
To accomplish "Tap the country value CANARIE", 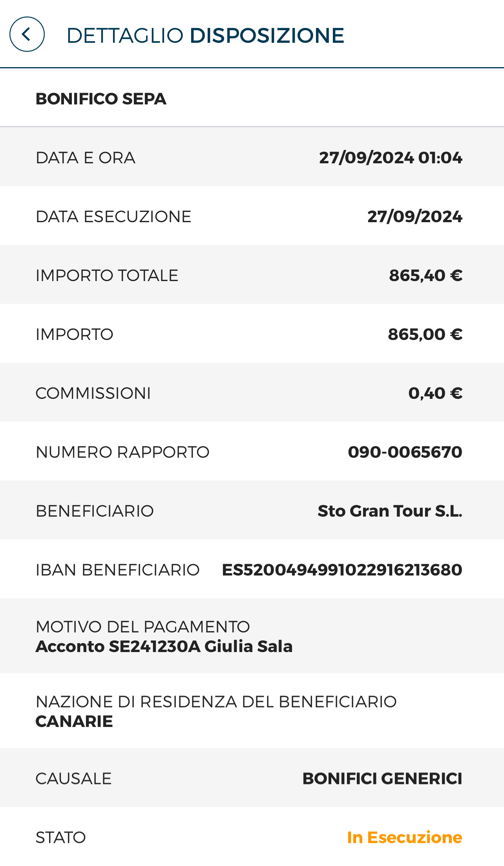I will tap(74, 721).
